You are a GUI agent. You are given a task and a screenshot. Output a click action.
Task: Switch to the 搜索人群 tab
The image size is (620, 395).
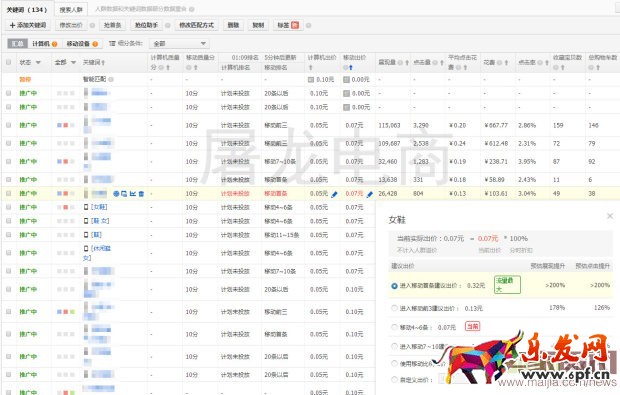point(71,9)
